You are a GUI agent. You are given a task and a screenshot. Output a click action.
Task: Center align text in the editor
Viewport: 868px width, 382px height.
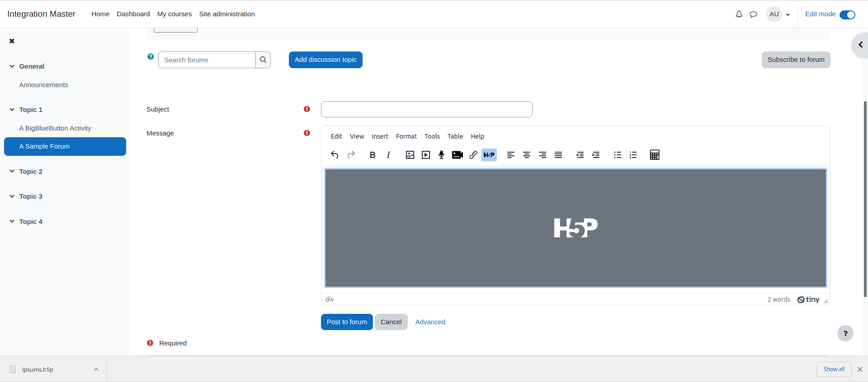527,155
